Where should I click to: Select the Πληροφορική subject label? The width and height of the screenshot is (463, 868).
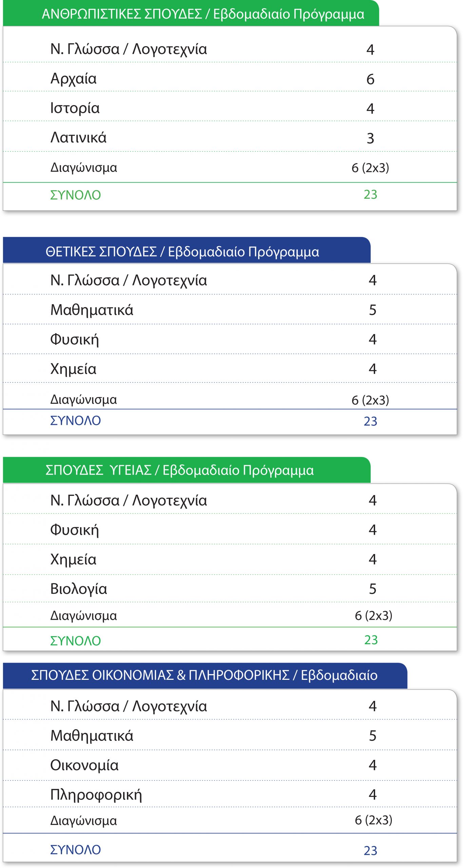[96, 795]
